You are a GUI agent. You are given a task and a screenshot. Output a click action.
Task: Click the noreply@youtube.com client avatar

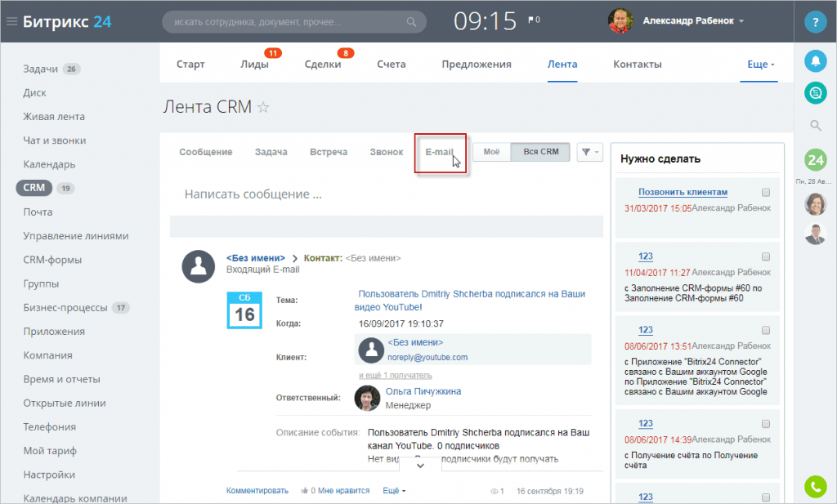[371, 350]
